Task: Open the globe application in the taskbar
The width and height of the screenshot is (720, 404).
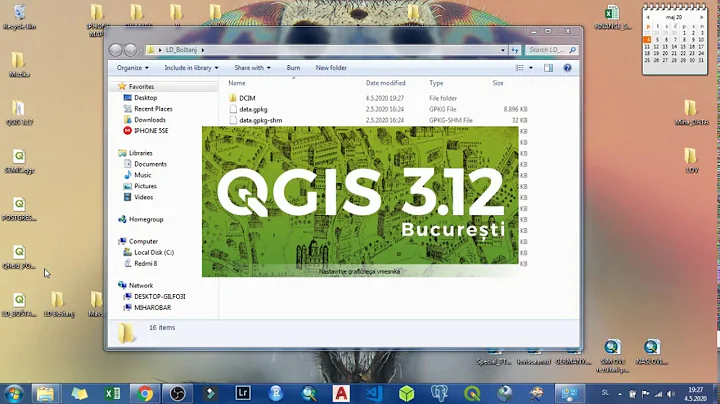Action: (505, 393)
